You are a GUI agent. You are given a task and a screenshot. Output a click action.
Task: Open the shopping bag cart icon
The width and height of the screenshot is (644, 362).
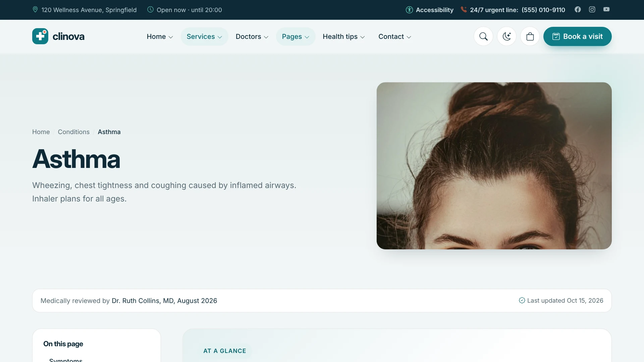point(530,36)
